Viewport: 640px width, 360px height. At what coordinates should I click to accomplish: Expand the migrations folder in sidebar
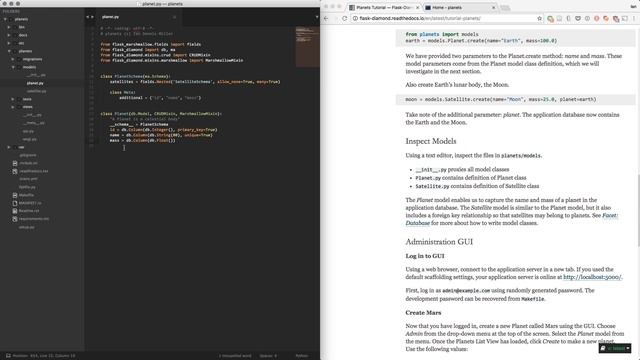tap(13, 59)
